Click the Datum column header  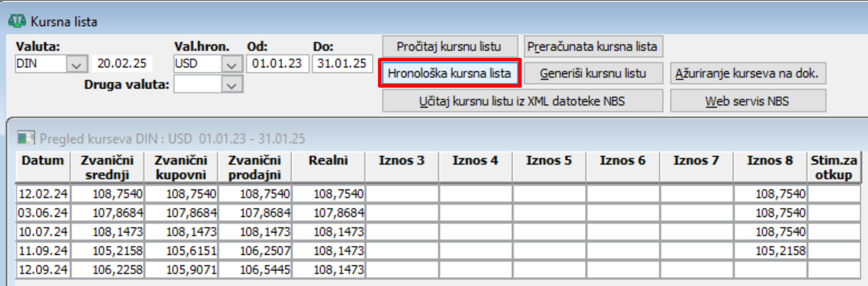(x=43, y=167)
